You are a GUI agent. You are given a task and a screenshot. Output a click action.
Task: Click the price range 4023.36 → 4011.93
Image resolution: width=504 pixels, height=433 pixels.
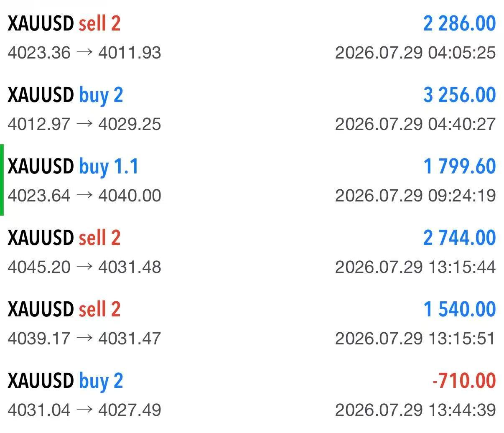pos(84,53)
